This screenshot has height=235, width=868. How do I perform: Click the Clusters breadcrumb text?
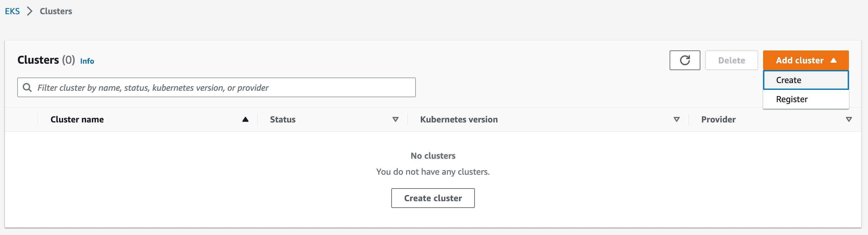coord(56,11)
